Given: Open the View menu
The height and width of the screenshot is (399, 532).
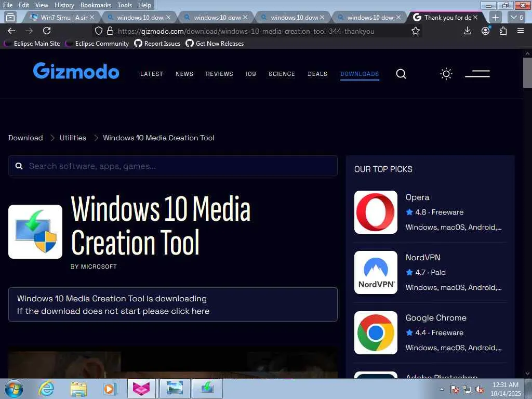Looking at the screenshot, I should point(42,5).
